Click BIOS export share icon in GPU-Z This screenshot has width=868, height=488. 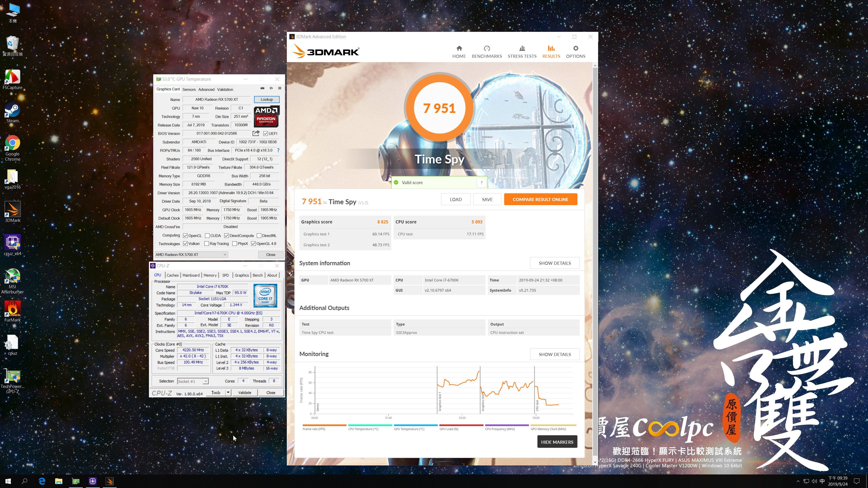(256, 133)
